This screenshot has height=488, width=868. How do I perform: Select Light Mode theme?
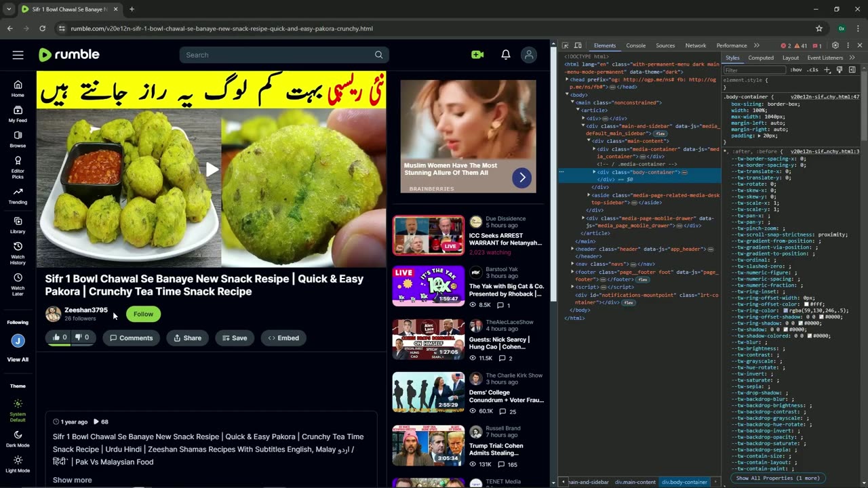pyautogui.click(x=18, y=464)
